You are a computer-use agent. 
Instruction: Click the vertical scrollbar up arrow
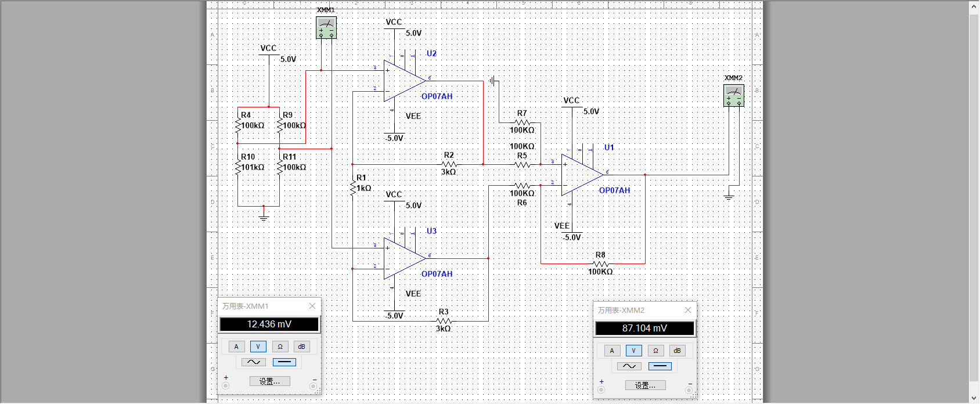974,7
